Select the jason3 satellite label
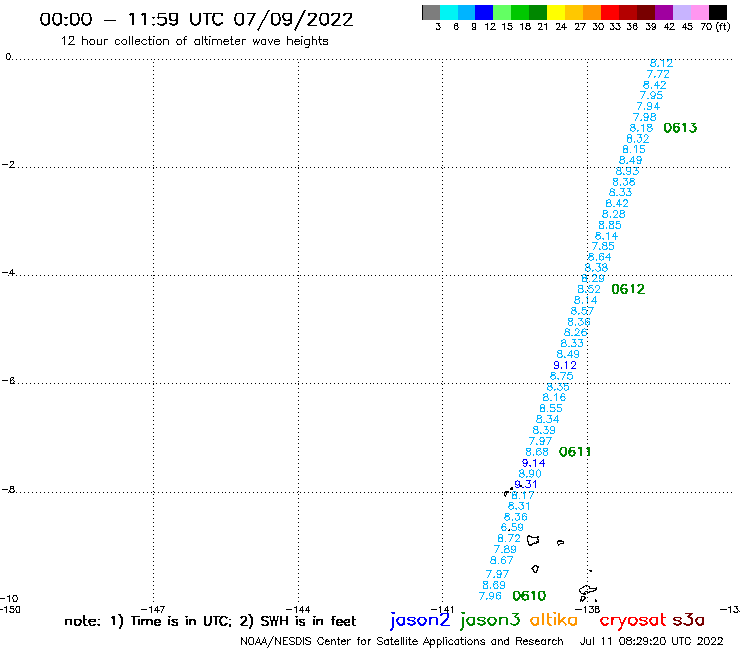The image size is (740, 650). pos(490,620)
